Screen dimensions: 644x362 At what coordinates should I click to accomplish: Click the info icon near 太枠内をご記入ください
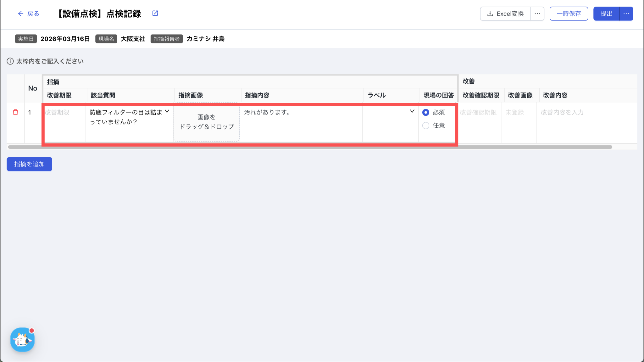tap(10, 61)
